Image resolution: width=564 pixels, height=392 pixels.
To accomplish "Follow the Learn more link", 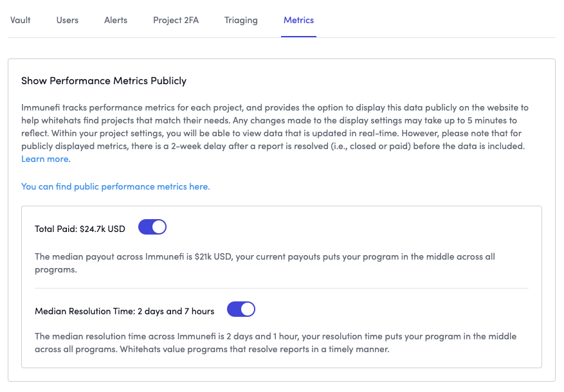I will (x=46, y=159).
